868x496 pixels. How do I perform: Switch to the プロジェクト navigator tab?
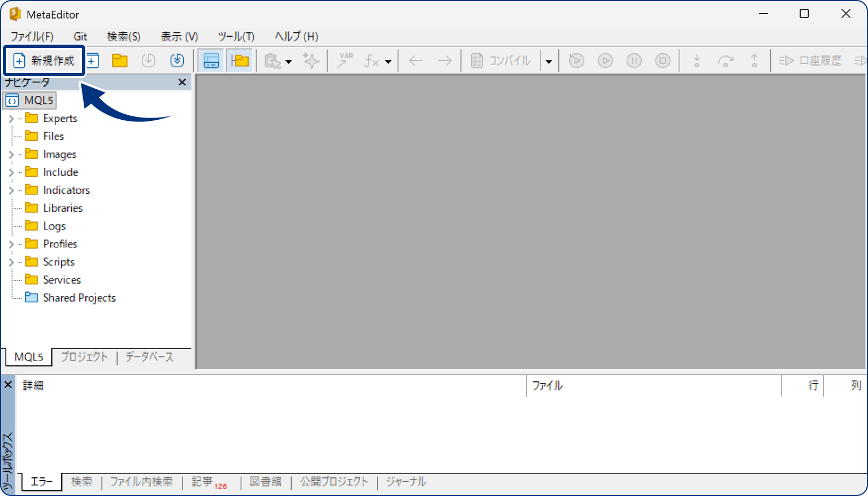click(x=84, y=357)
